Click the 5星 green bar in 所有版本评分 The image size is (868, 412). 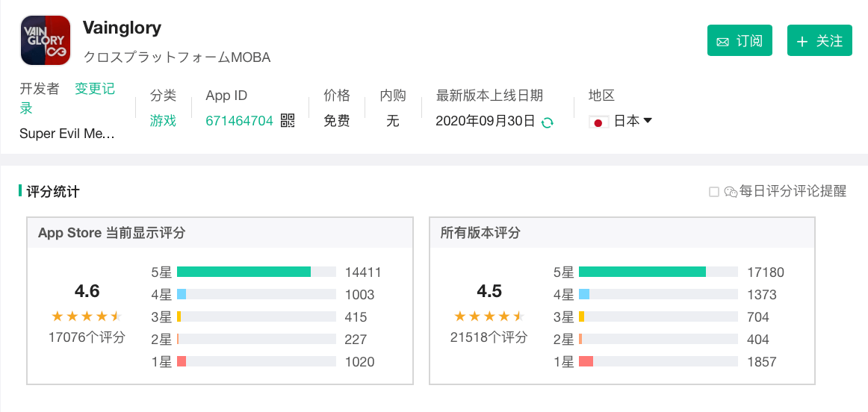point(642,272)
